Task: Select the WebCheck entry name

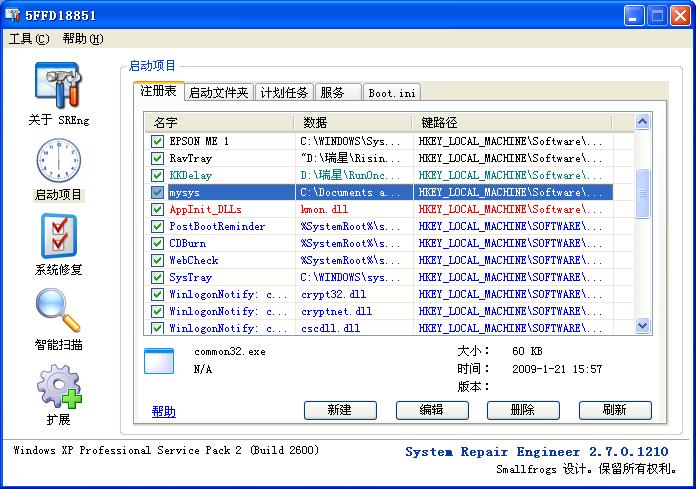Action: click(x=194, y=260)
